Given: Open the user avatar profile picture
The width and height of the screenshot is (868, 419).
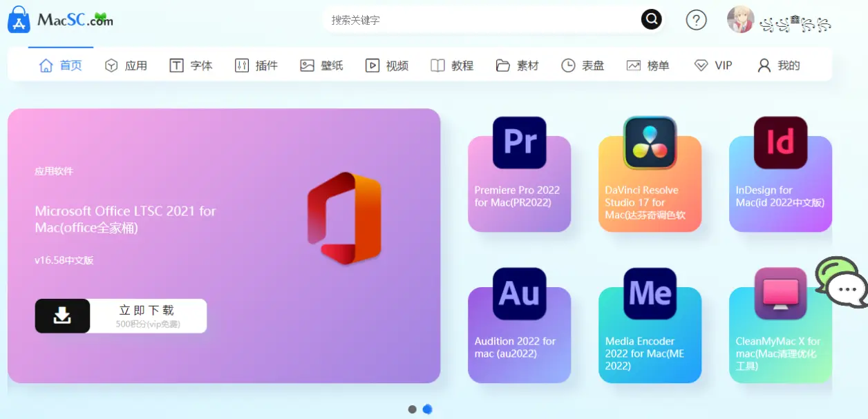Looking at the screenshot, I should click(x=740, y=19).
